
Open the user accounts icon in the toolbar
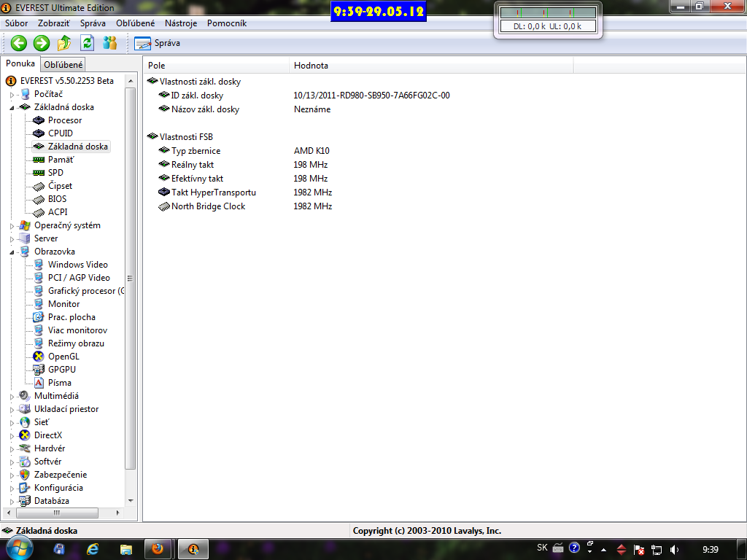point(110,43)
